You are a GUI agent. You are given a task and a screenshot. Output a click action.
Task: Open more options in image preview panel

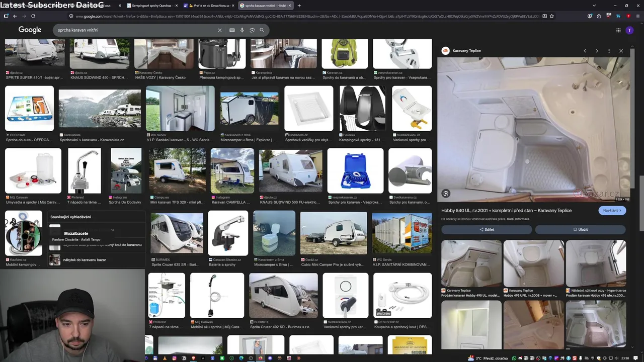(x=609, y=51)
